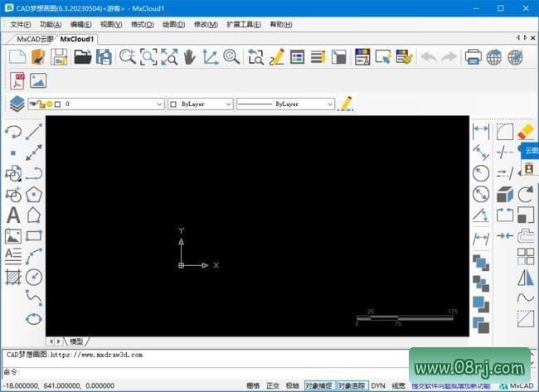Close the document tab with X button
The image size is (539, 392).
point(533,38)
